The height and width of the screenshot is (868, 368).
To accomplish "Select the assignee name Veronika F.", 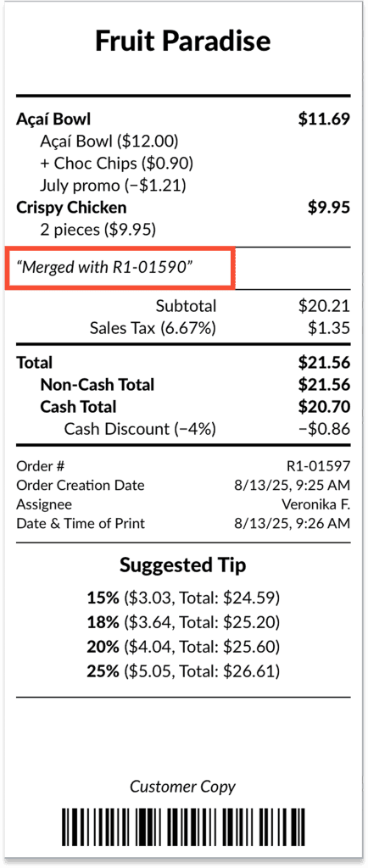I will (316, 504).
